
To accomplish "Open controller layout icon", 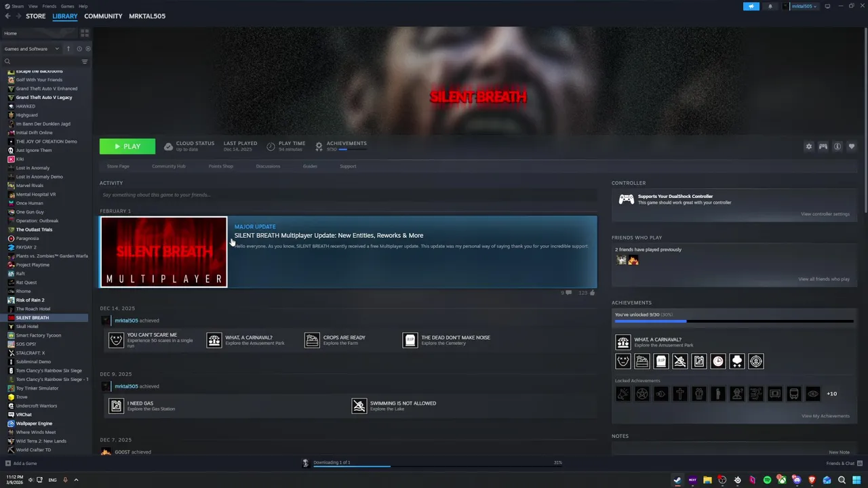I will click(823, 146).
